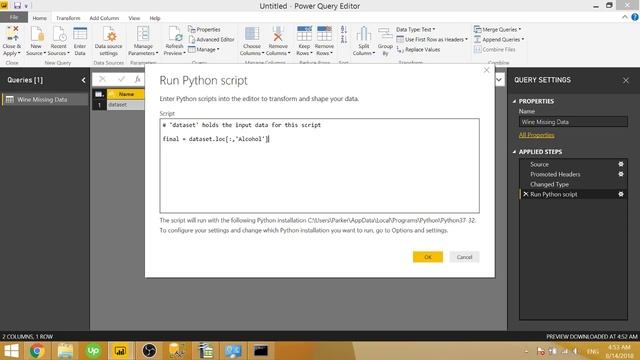Viewport: 640px width, 360px height.
Task: Select the Name column header
Action: pos(126,94)
